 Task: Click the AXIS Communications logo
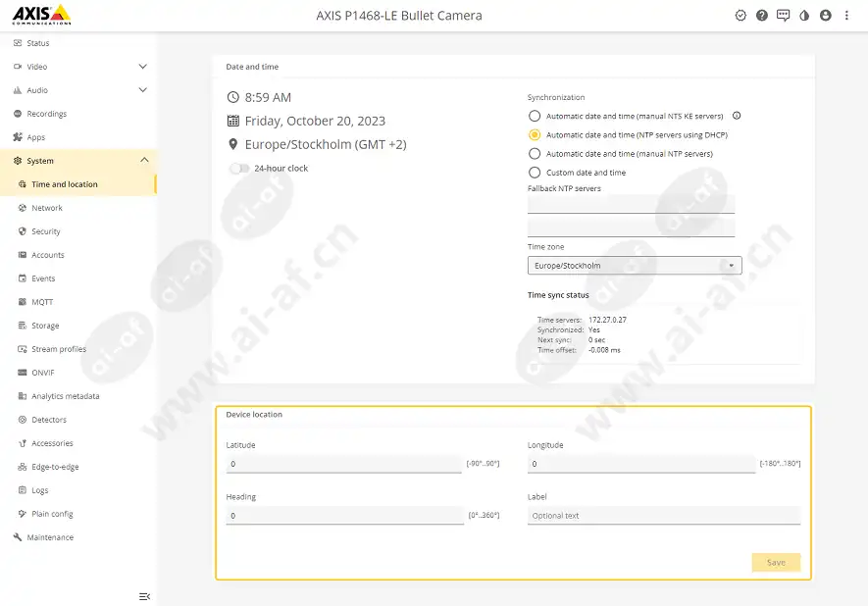(41, 15)
